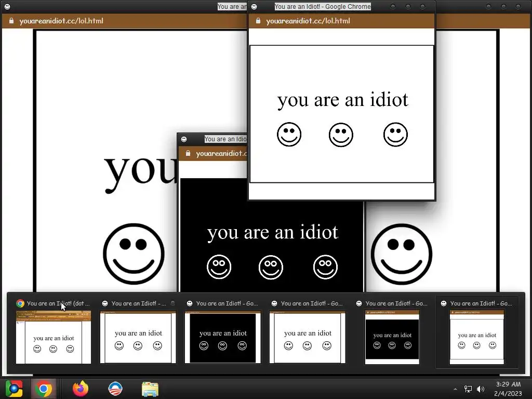
Task: Click the Chrome icon in first preview header
Action: pos(20,303)
